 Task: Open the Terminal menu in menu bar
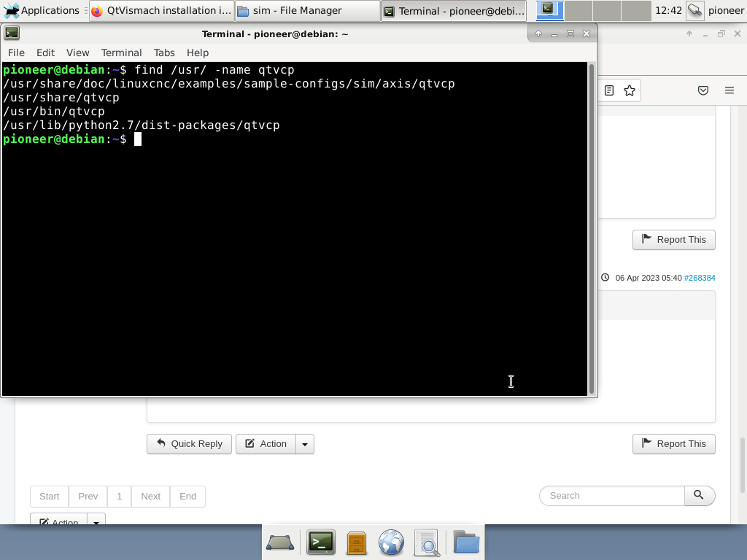[x=121, y=52]
